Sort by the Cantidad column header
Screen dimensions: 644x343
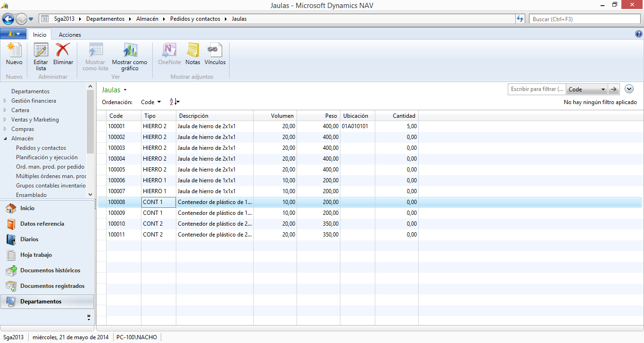(x=396, y=116)
